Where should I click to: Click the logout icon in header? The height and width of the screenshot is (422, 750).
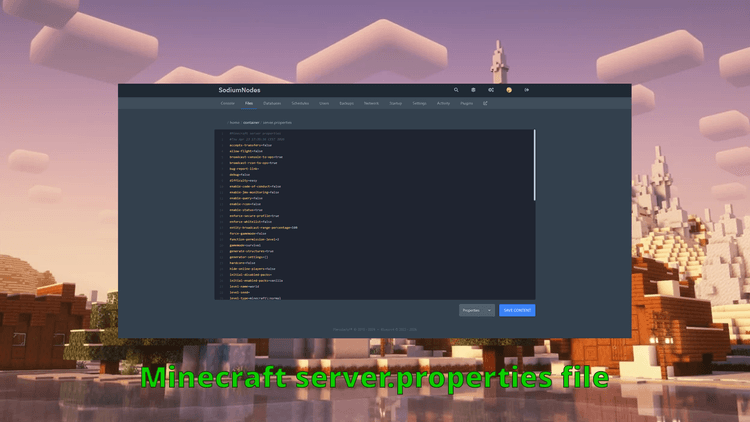(x=527, y=90)
